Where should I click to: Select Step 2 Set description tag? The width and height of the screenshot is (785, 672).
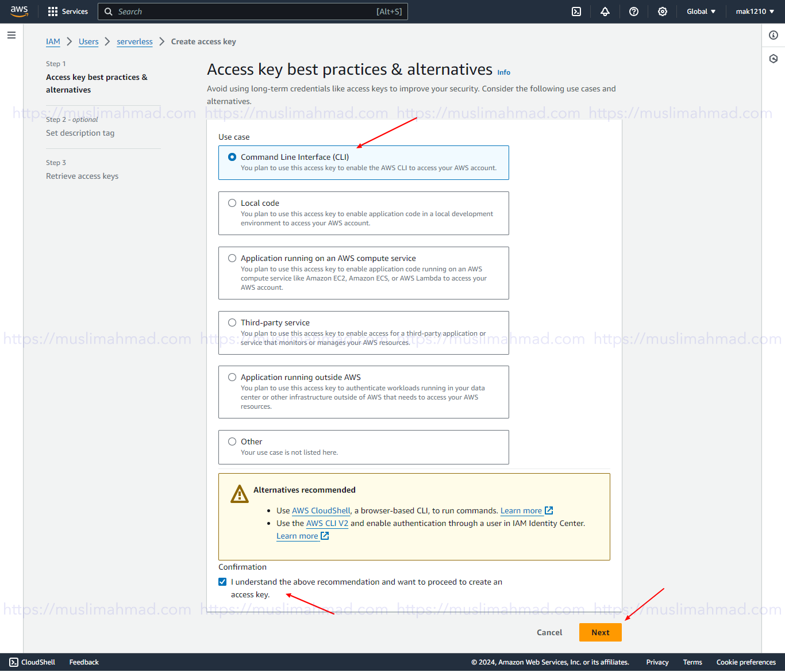click(80, 133)
